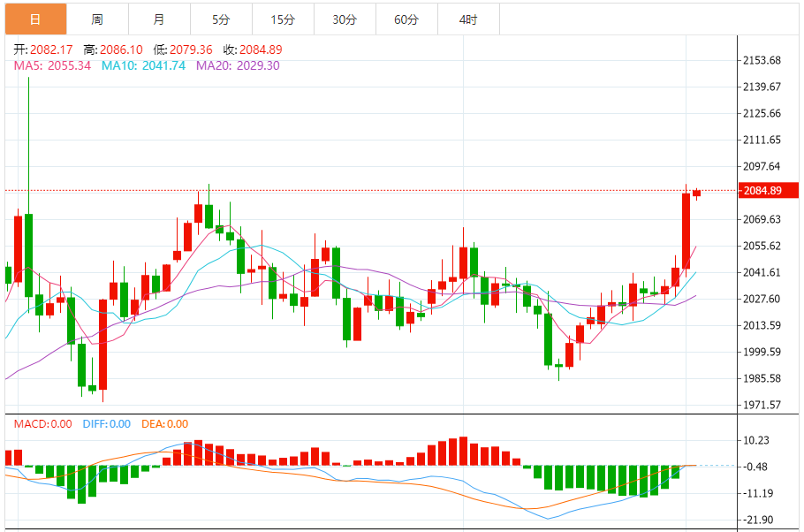This screenshot has height=532, width=804.
Task: Select the 30分 timeframe tab
Action: (345, 19)
